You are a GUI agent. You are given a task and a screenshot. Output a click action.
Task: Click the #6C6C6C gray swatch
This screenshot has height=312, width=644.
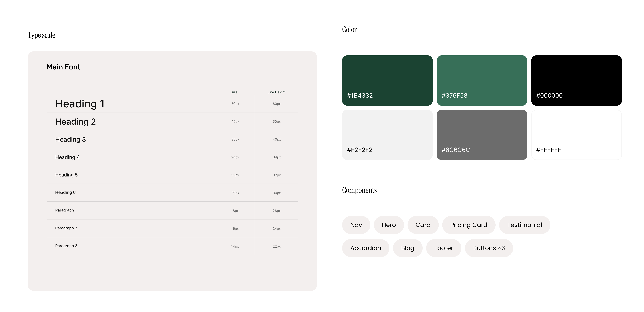(x=482, y=135)
